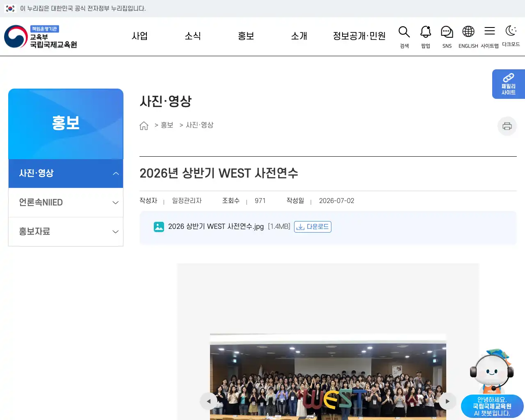Click the view count 971
This screenshot has height=420, width=525.
[260, 201]
